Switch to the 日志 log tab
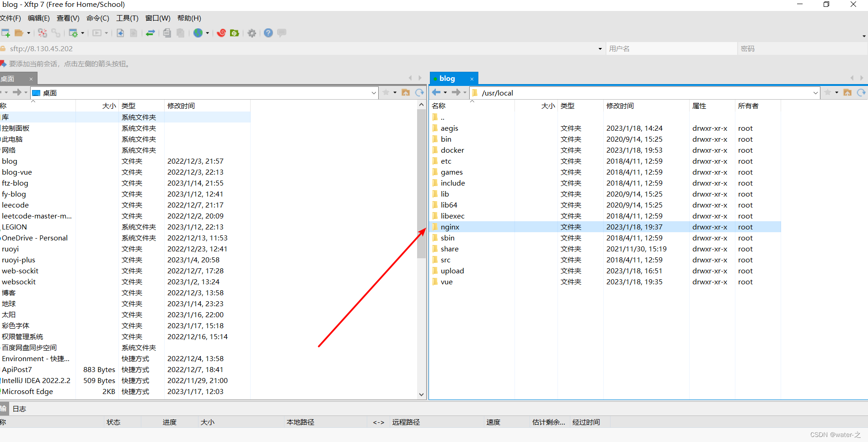The image size is (868, 442). [19, 409]
